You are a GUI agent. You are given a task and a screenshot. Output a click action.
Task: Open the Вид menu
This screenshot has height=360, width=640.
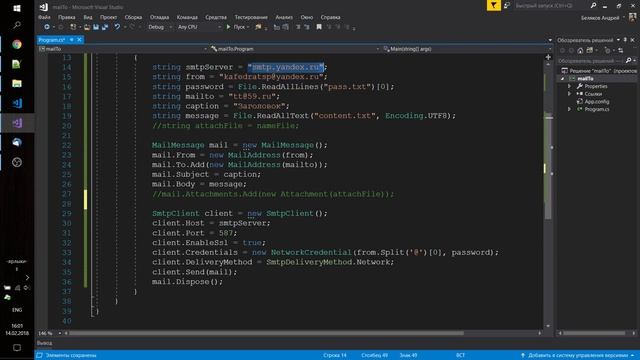pos(88,17)
